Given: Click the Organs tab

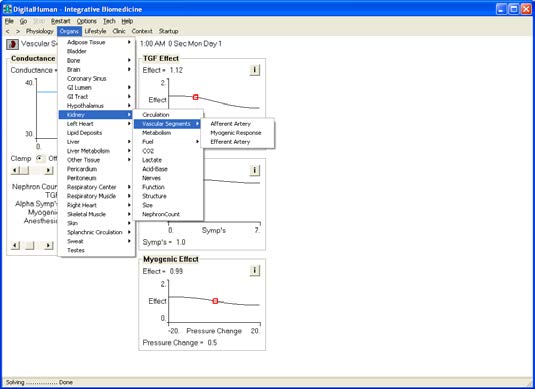Looking at the screenshot, I should (x=69, y=31).
